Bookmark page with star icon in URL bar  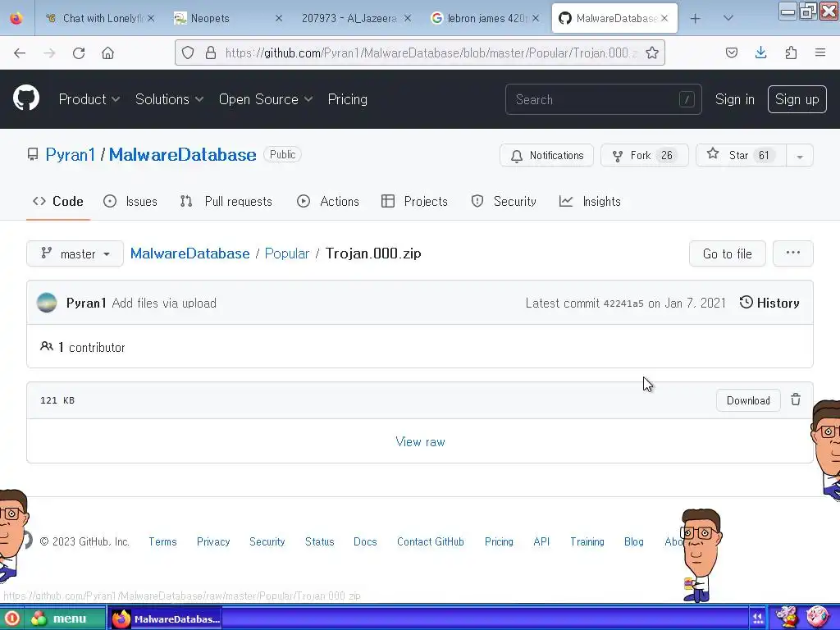(652, 52)
